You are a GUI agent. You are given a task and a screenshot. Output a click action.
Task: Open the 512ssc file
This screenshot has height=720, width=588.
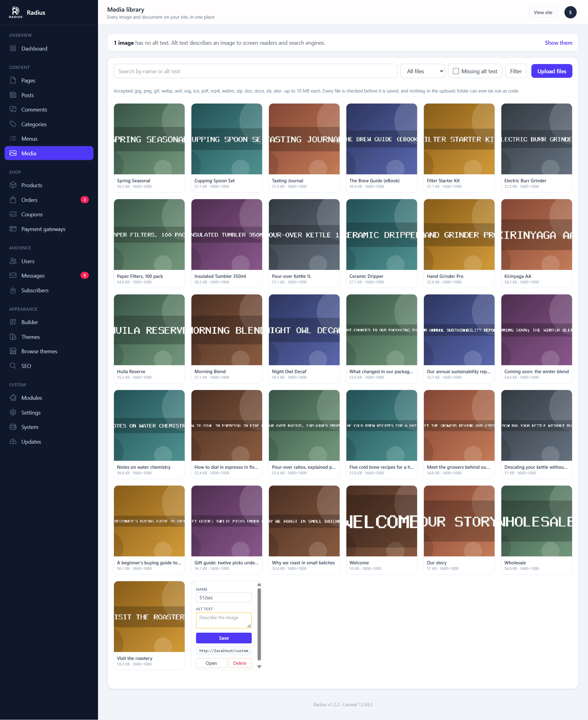211,663
